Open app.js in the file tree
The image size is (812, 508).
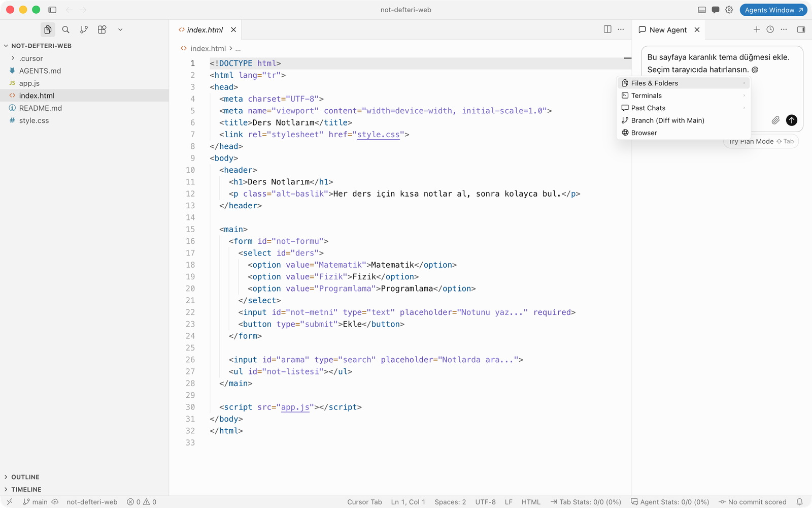click(84, 83)
